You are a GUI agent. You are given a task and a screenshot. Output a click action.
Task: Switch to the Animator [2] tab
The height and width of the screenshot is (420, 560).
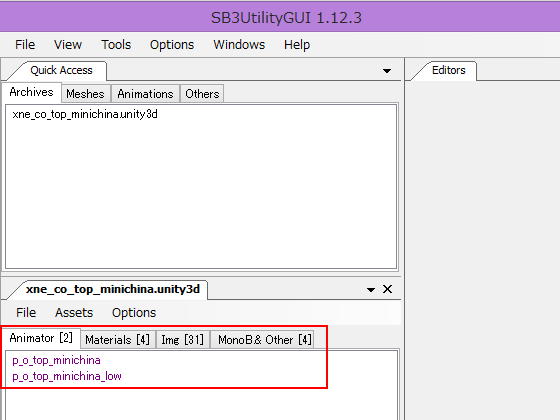[41, 338]
